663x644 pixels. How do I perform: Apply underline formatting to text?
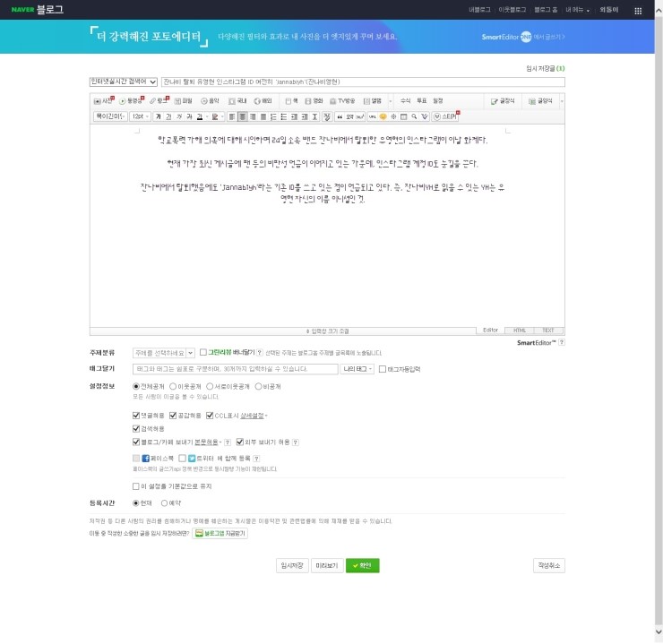[168, 116]
